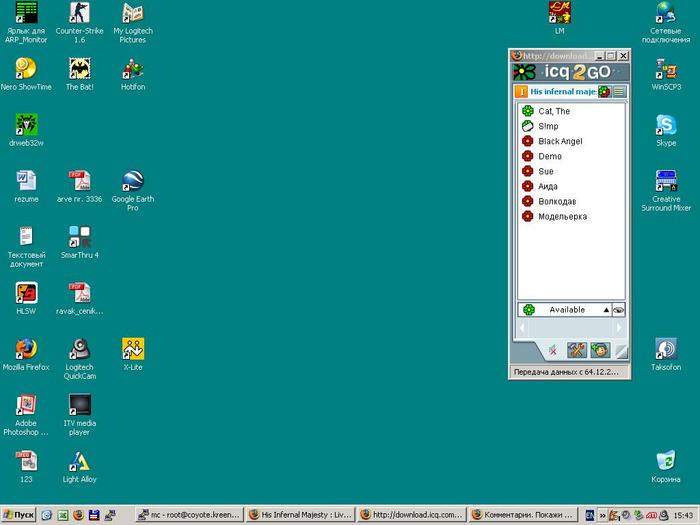Select the drweb32w antivirus icon
700x525 pixels.
click(x=26, y=125)
